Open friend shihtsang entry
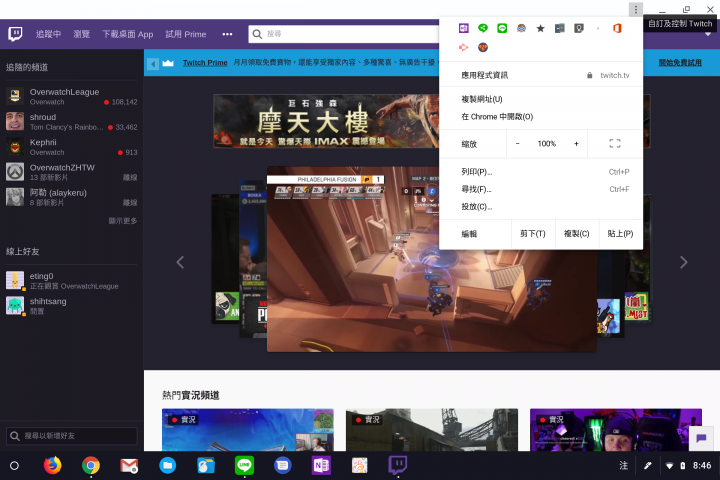Image resolution: width=720 pixels, height=480 pixels. click(x=72, y=306)
